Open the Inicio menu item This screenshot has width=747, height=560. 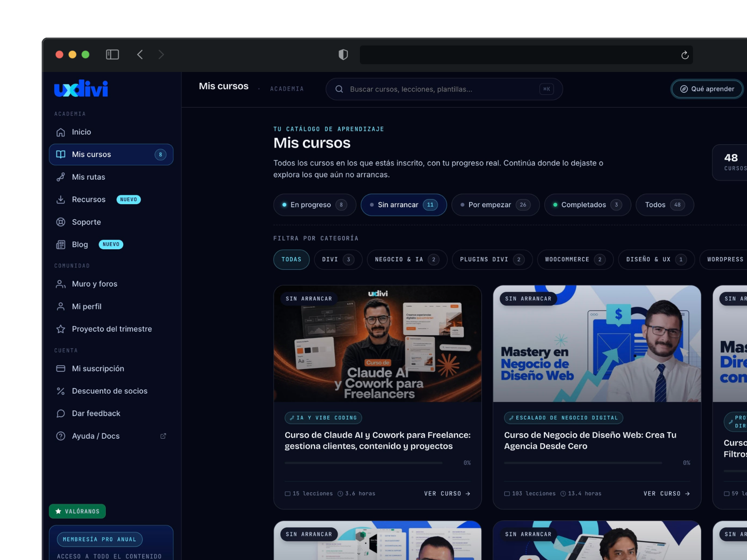[x=111, y=132]
